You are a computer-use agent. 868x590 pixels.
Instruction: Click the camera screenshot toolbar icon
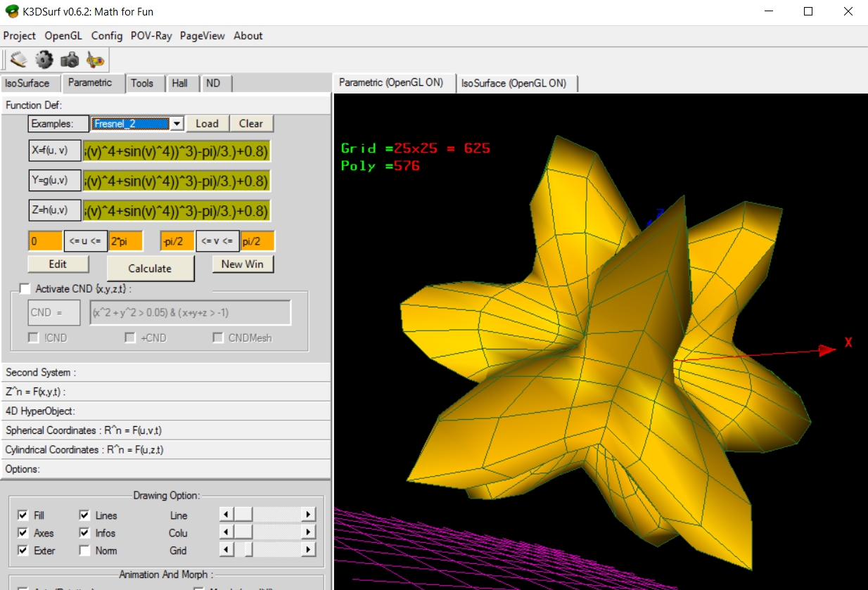point(70,60)
